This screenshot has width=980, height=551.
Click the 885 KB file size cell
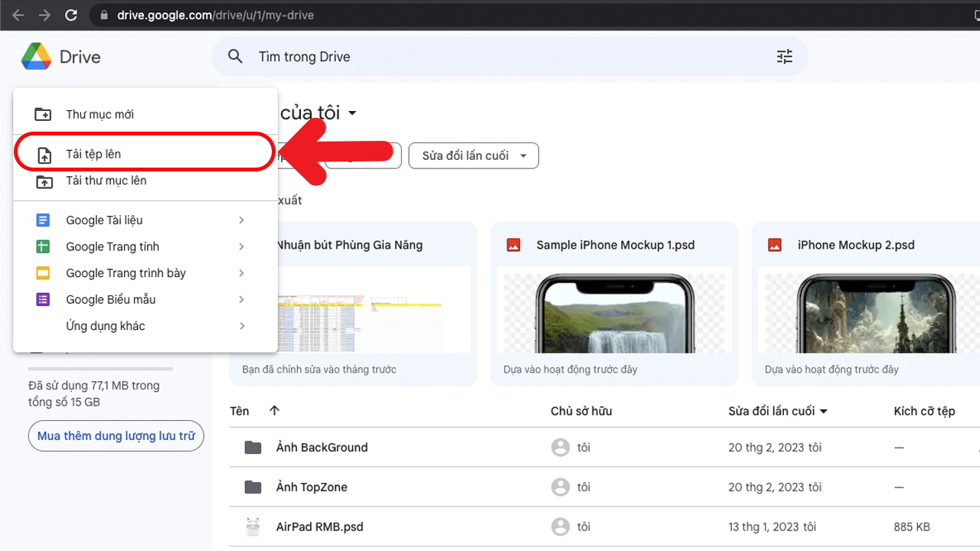pyautogui.click(x=912, y=527)
